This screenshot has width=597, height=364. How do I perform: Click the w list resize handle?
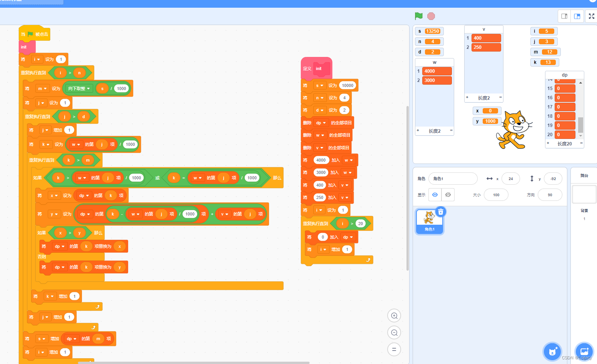451,131
